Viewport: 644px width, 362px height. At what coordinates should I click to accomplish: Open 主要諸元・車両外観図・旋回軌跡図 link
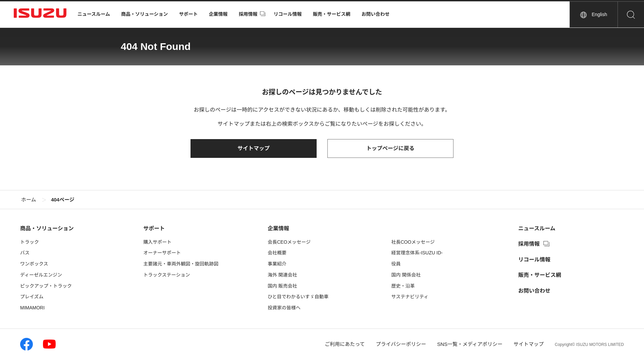click(x=181, y=264)
